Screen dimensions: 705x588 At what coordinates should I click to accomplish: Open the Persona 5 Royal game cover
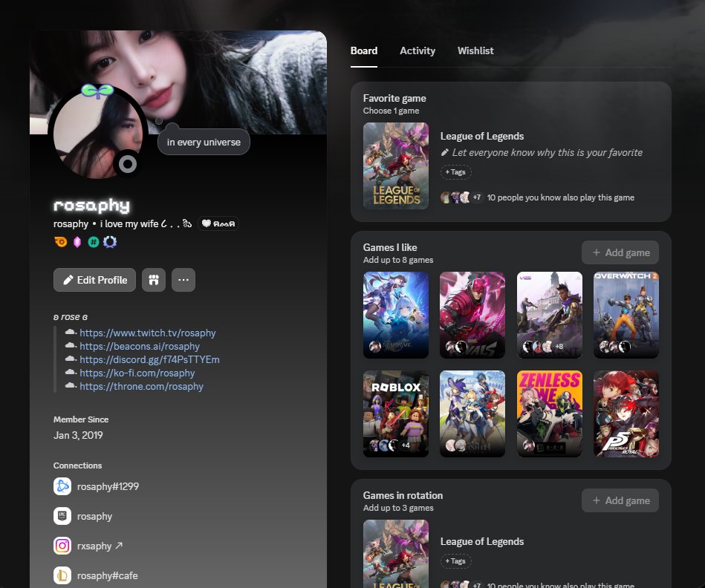[626, 414]
